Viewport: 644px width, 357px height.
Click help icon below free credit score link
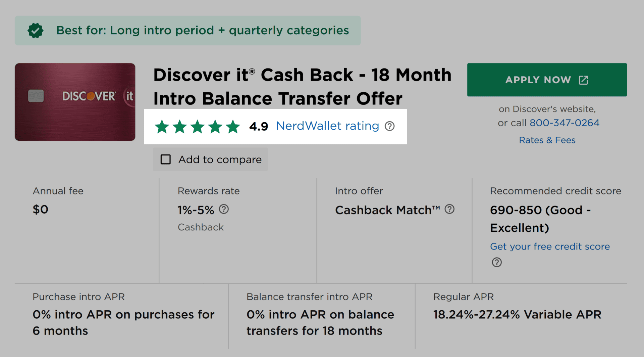497,262
